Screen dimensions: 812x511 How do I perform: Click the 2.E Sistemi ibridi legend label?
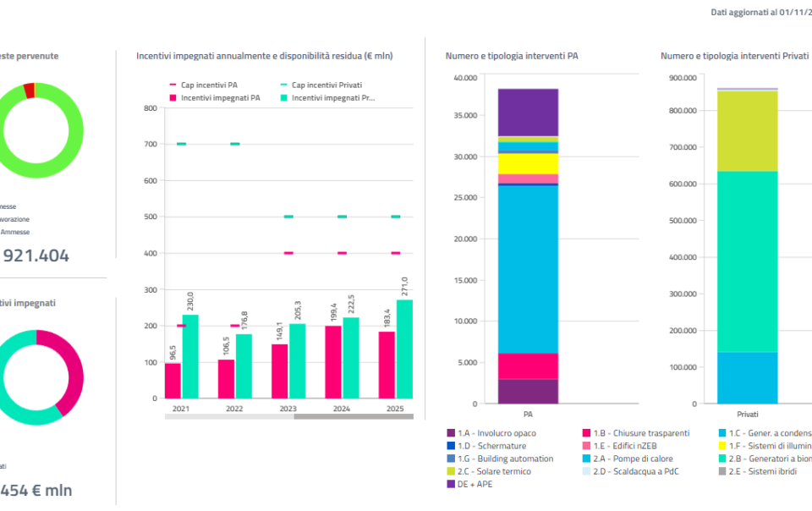(763, 471)
